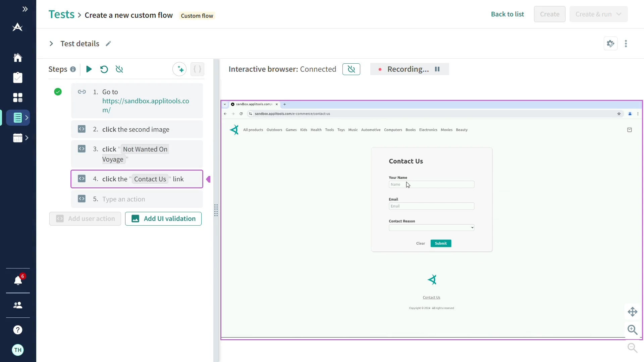Open the Create & run dropdown

pos(598,14)
